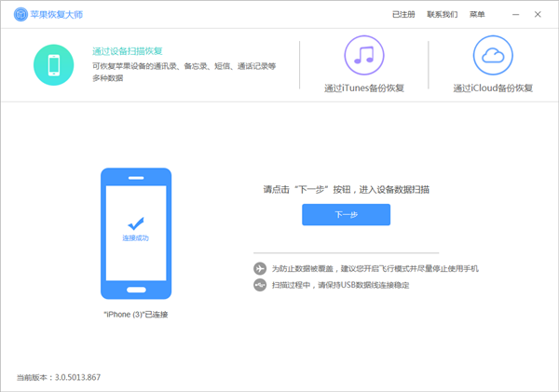This screenshot has width=559, height=392.
Task: Minimize the application window
Action: pos(515,14)
